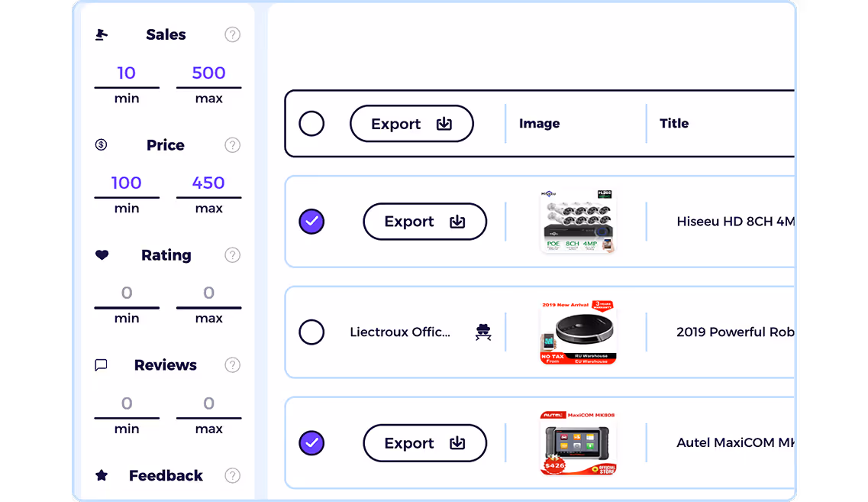Open the Rating help question mark
The width and height of the screenshot is (868, 502).
233,255
